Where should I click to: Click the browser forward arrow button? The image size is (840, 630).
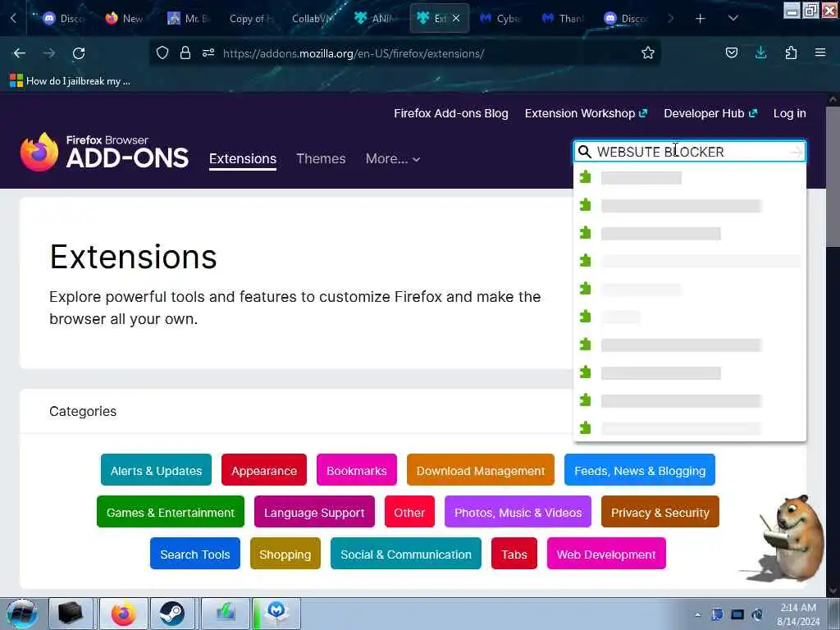[49, 53]
